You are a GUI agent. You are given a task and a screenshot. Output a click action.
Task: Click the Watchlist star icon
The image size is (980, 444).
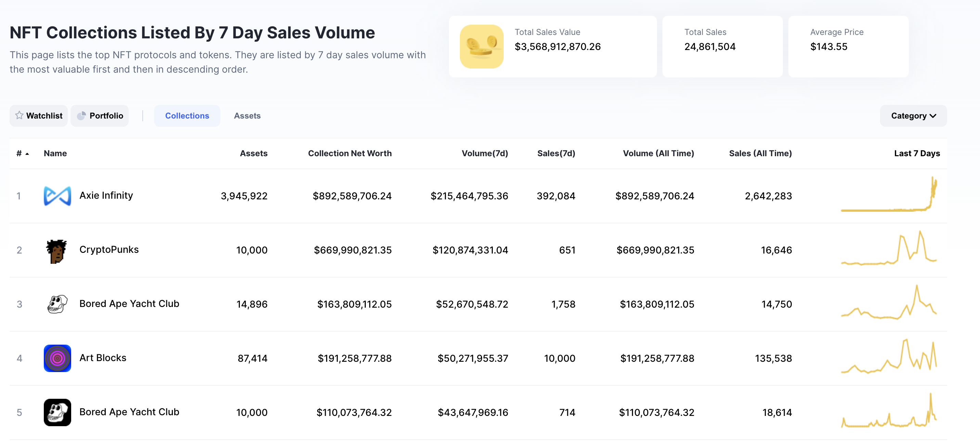(20, 115)
